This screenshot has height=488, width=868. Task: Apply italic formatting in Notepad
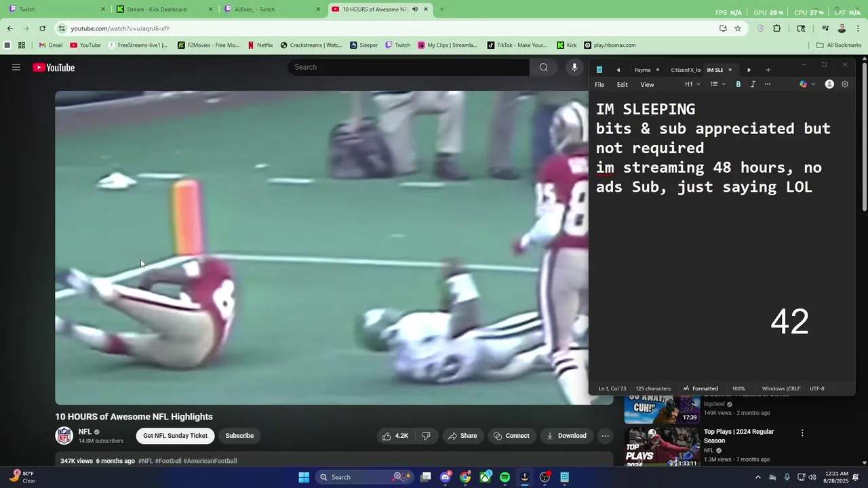click(x=753, y=84)
